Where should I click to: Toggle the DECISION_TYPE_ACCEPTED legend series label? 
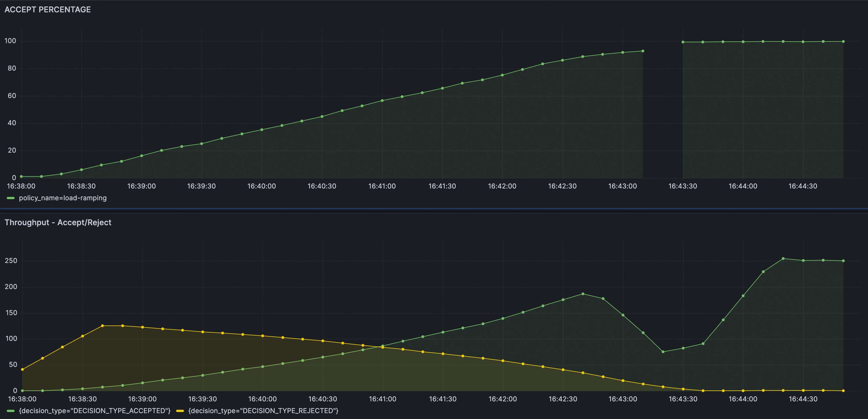click(95, 411)
